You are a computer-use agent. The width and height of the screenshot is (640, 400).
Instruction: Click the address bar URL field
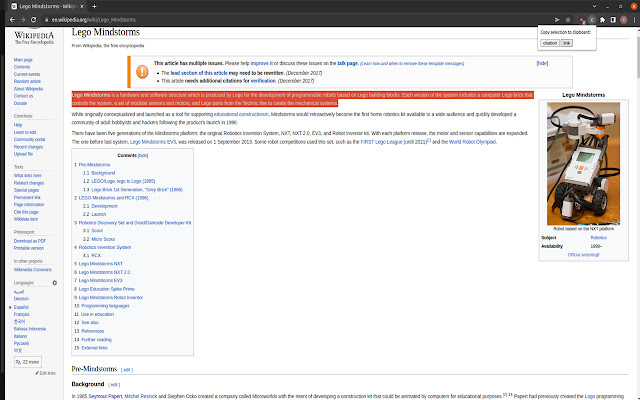click(x=298, y=20)
